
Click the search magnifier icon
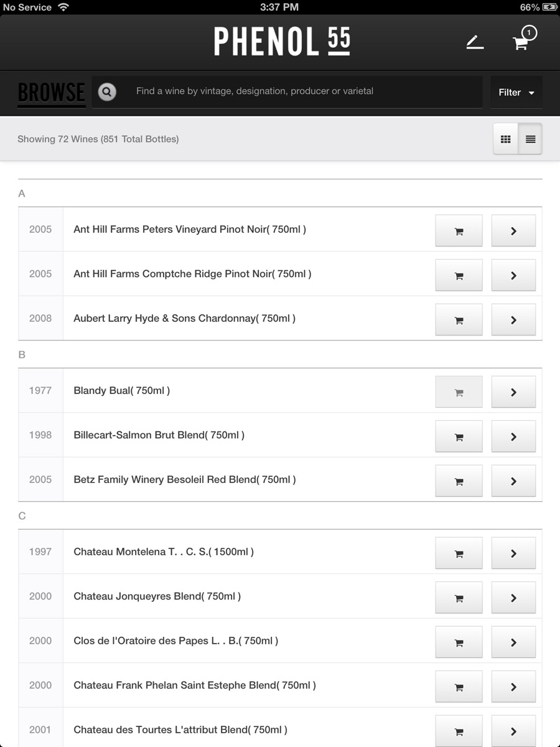[x=107, y=92]
